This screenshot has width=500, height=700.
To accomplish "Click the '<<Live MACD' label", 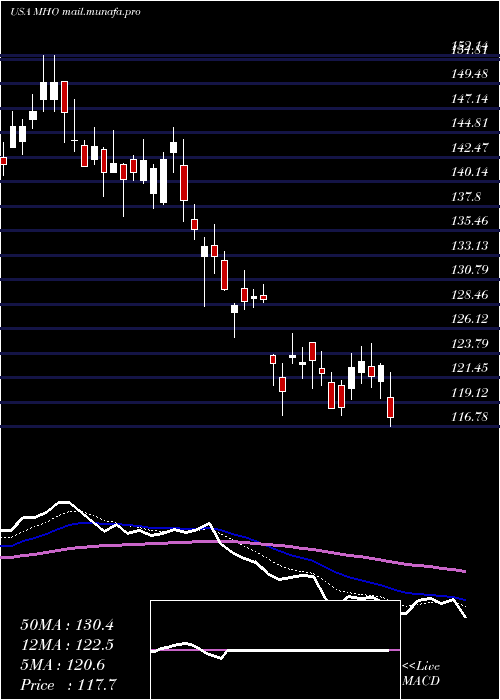I will point(421,674).
